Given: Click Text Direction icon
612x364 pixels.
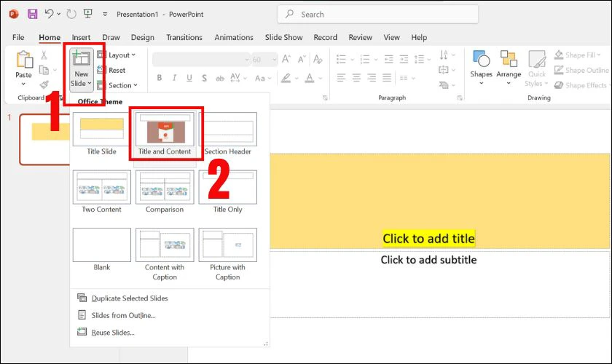Looking at the screenshot, I should [444, 55].
